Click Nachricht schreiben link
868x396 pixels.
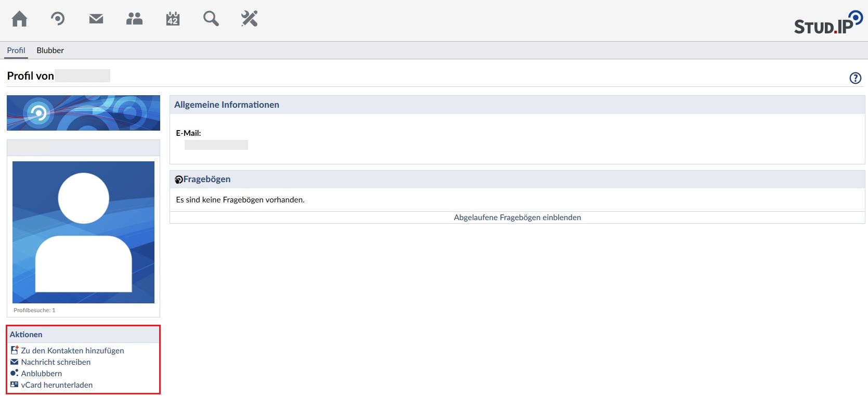56,362
